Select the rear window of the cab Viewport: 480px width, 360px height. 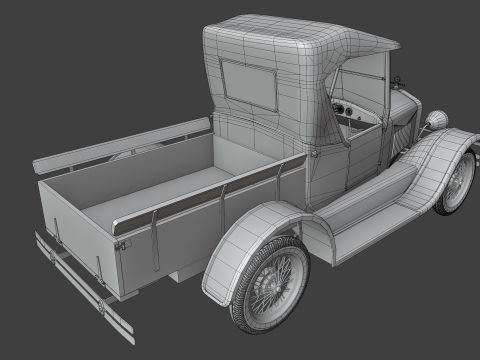pos(250,85)
